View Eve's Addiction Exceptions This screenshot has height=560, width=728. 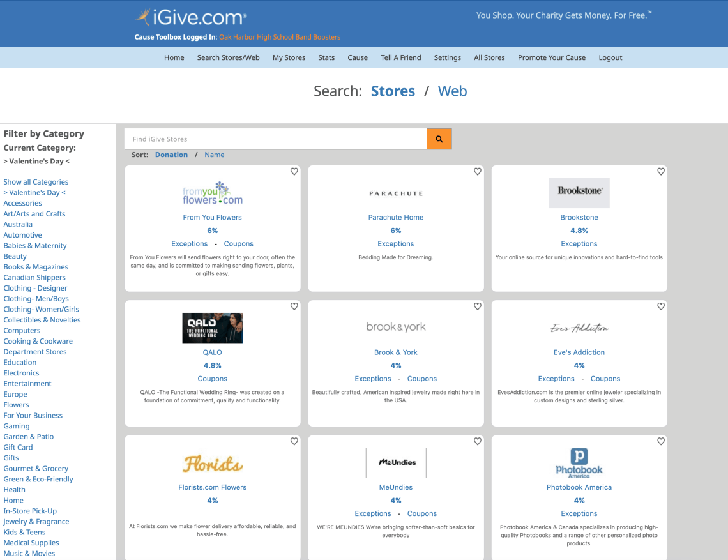coord(556,379)
